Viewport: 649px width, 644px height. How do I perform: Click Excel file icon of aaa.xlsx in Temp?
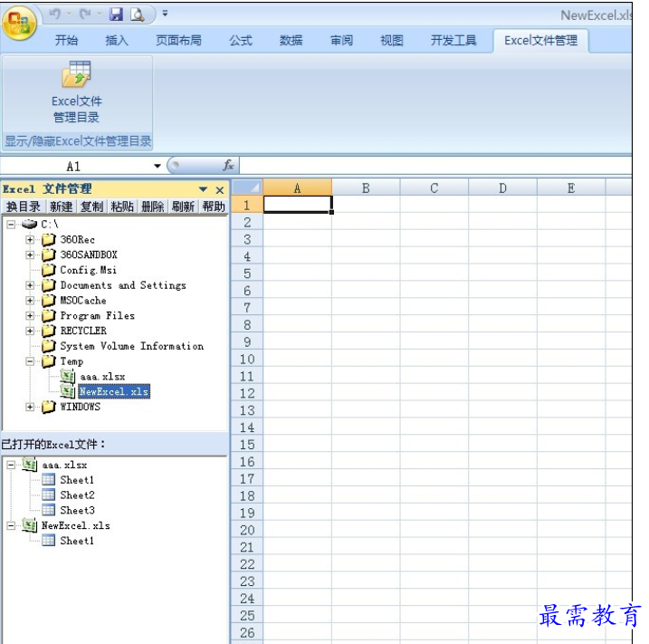[x=68, y=376]
